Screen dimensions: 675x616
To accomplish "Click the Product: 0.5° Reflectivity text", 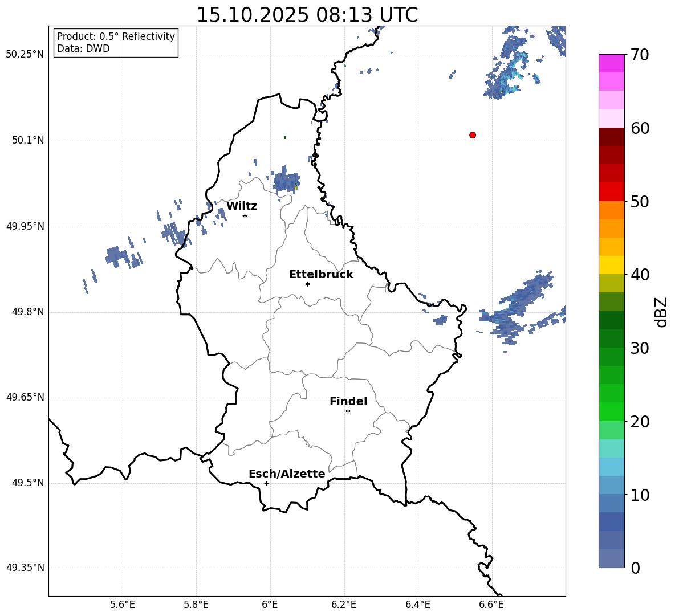I will [x=116, y=36].
